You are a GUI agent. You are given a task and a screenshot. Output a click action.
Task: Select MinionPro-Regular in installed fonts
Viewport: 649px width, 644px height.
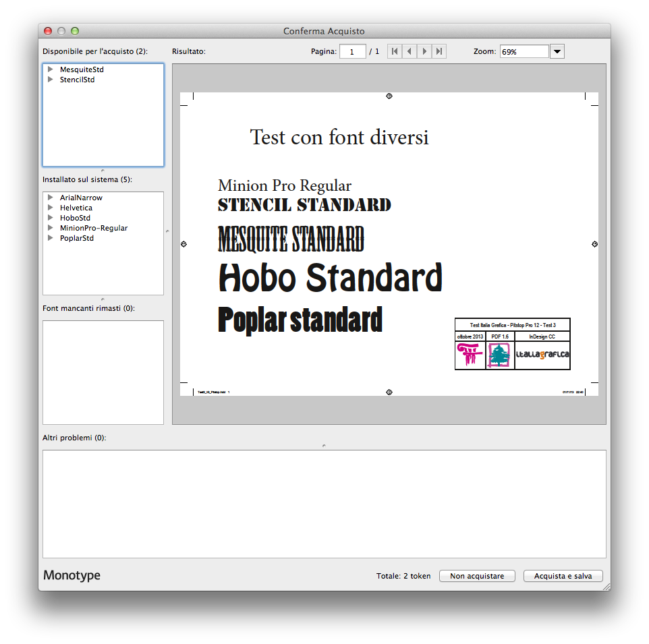(94, 228)
